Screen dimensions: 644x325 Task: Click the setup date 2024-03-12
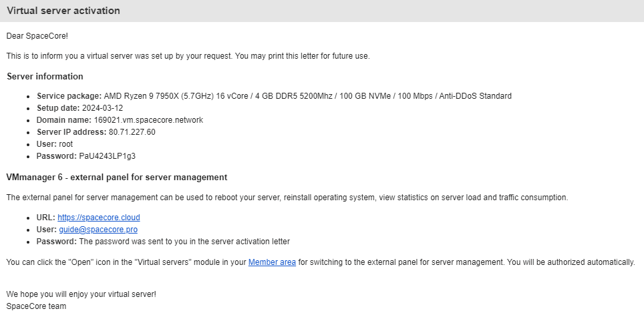pos(104,108)
